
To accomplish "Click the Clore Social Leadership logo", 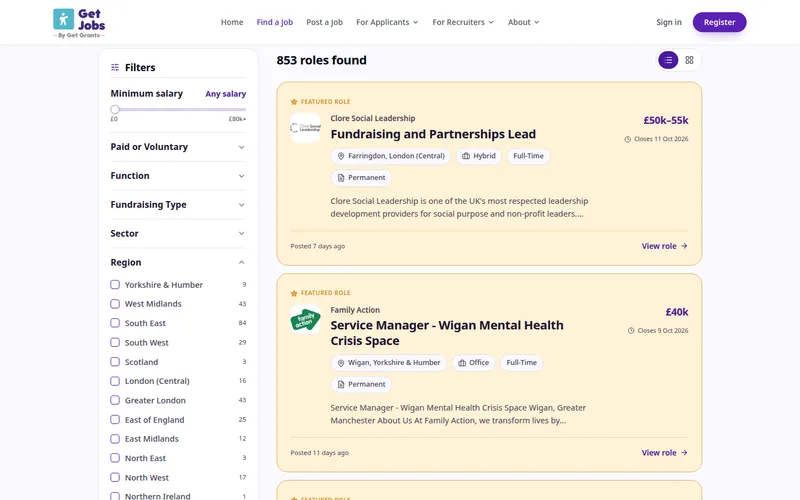I will click(306, 128).
